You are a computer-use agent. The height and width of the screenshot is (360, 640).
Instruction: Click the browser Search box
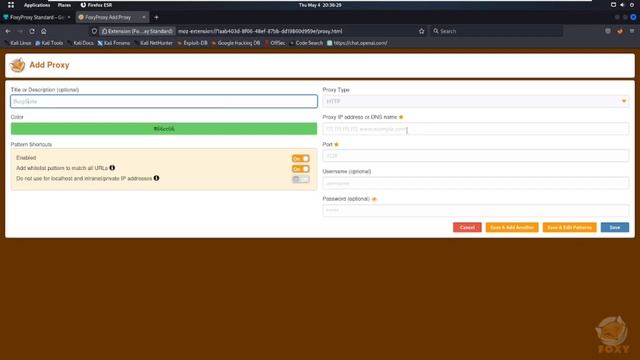[x=496, y=31]
